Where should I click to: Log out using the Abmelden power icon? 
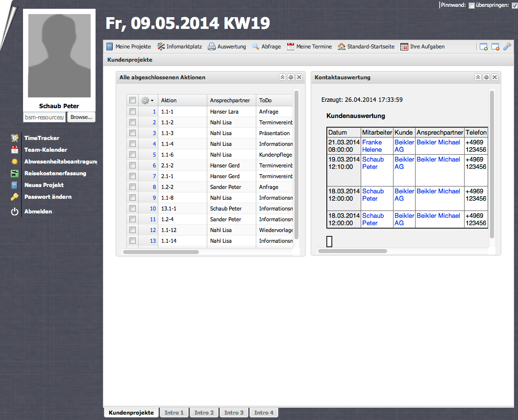pos(15,211)
